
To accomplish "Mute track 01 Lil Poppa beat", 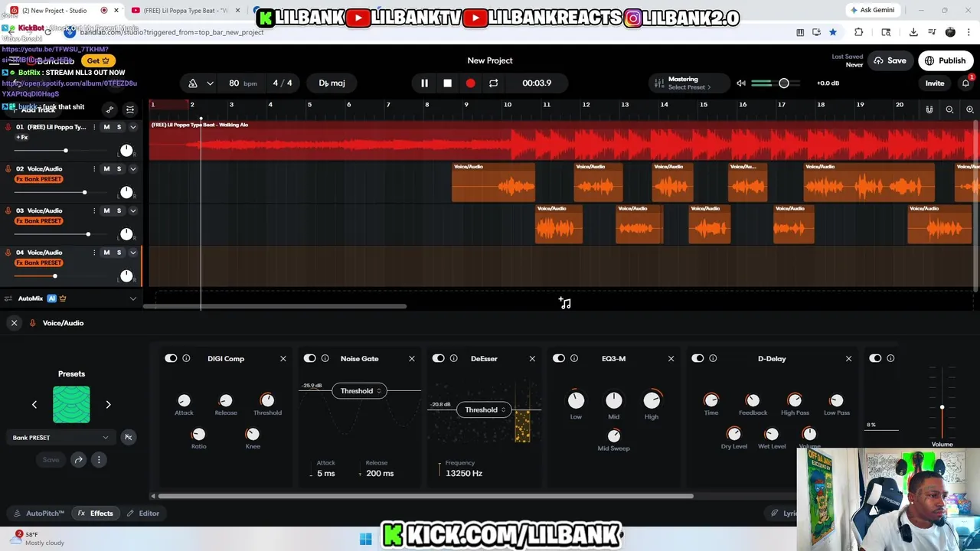I will (x=106, y=127).
